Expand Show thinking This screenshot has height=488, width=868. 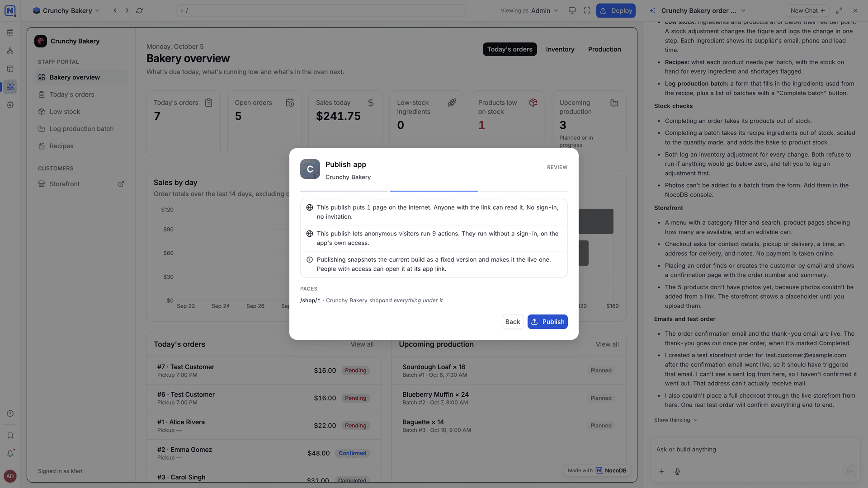coord(676,420)
